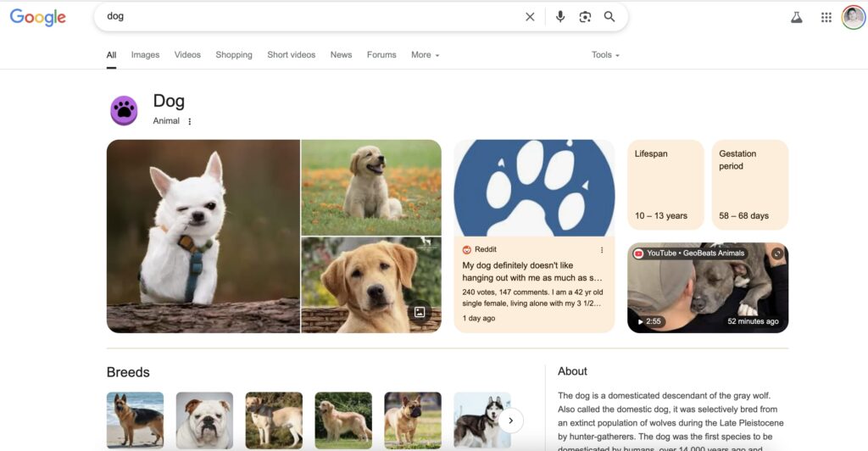Click the purple paw print Dog icon
The height and width of the screenshot is (451, 868).
coord(124,110)
